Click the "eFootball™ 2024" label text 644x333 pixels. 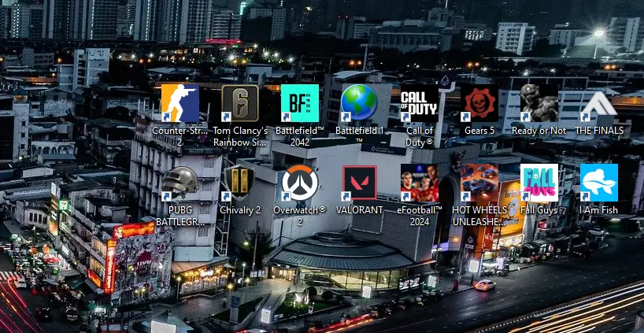point(420,216)
